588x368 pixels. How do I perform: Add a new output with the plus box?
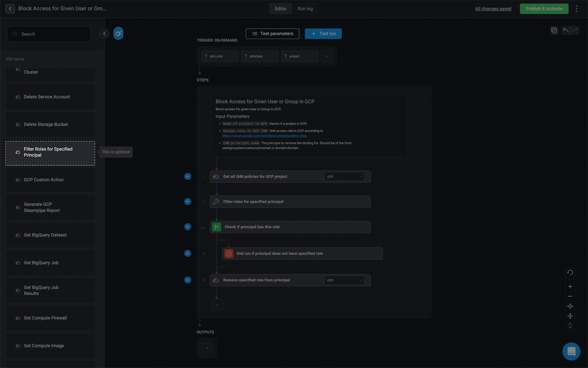point(207,348)
